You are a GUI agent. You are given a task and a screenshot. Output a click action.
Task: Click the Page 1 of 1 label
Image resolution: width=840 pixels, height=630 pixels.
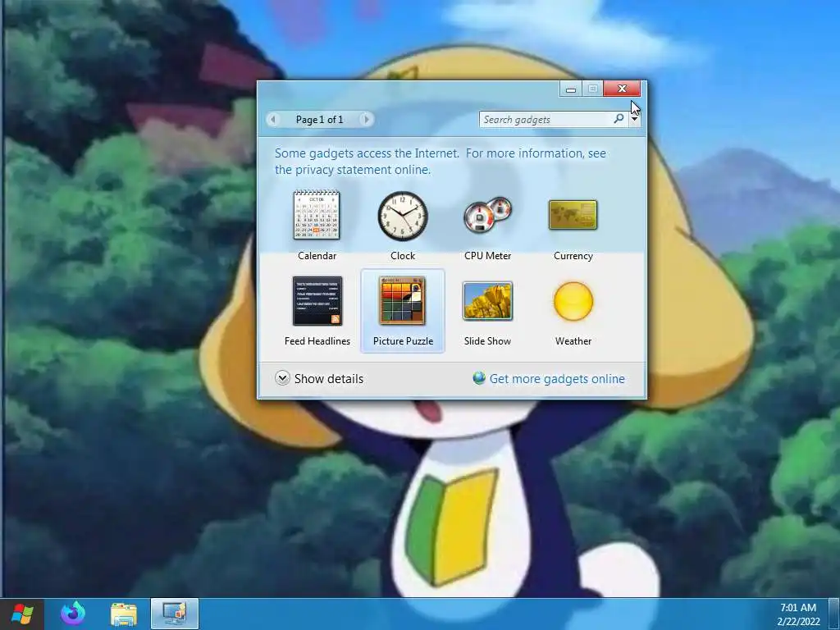point(320,120)
